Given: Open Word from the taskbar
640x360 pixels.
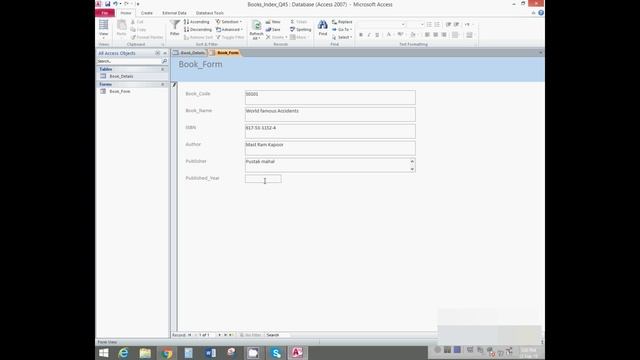Looking at the screenshot, I should click(211, 353).
